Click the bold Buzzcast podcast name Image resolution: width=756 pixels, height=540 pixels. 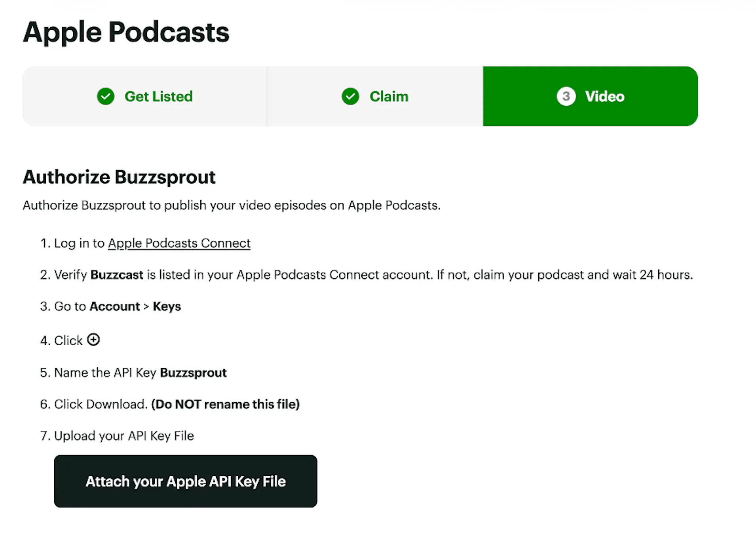coord(117,275)
